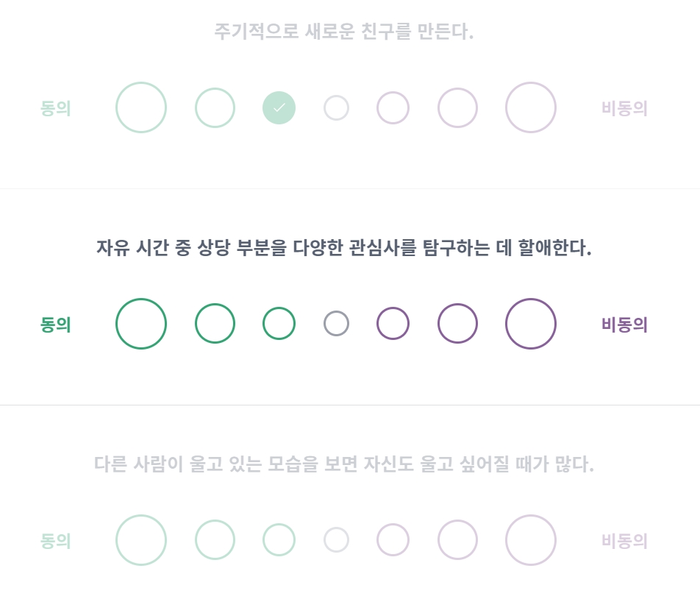Screen dimensions: 700x599
Task: Select the largest purple 비동의 circle for interests question
Action: 531,324
